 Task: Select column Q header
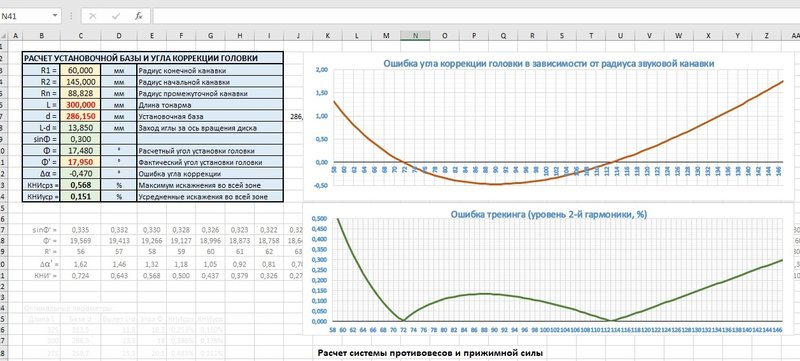tap(504, 36)
